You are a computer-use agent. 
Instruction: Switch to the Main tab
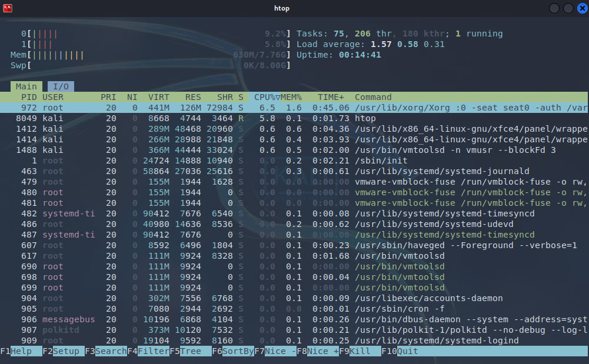pyautogui.click(x=26, y=86)
